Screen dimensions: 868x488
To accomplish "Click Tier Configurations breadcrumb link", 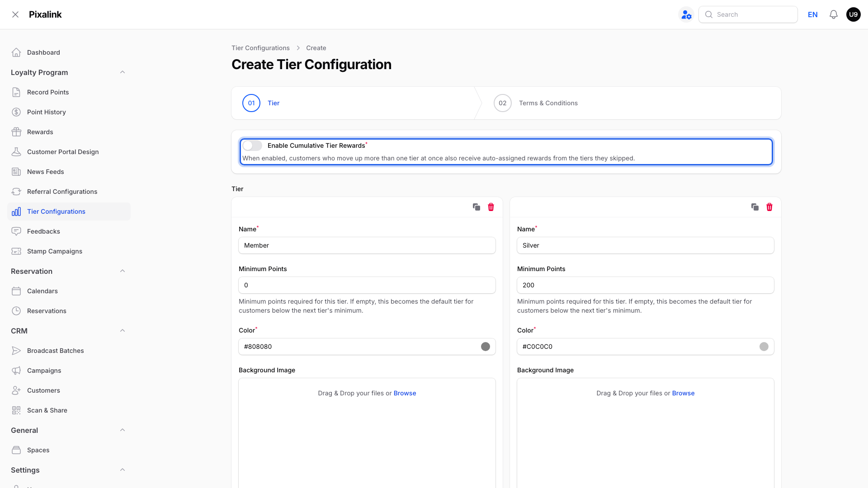I will [x=260, y=48].
